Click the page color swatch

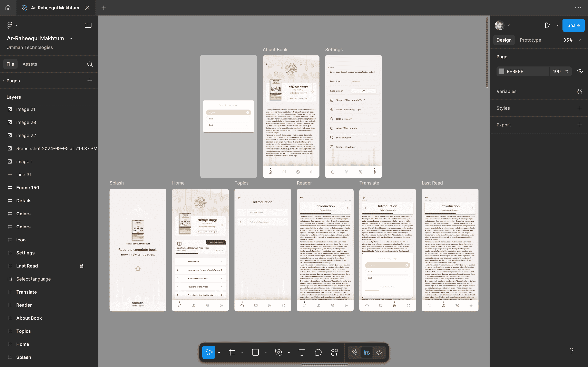tap(501, 71)
